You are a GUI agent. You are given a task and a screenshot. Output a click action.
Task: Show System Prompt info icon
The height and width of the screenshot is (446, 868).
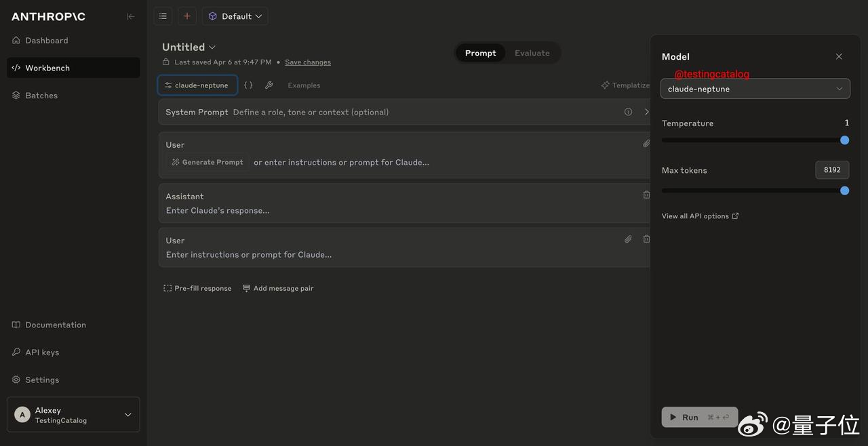click(628, 112)
